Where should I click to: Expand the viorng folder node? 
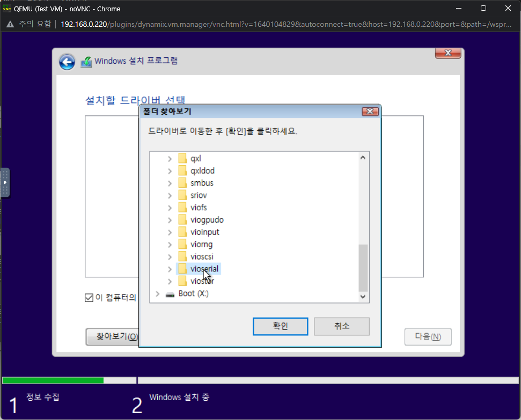tap(170, 245)
